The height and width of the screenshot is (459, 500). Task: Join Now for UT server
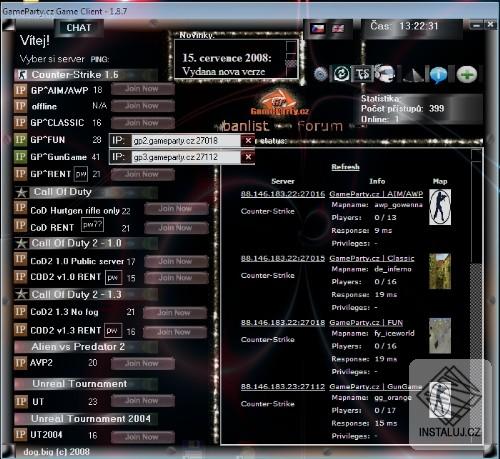coord(142,400)
